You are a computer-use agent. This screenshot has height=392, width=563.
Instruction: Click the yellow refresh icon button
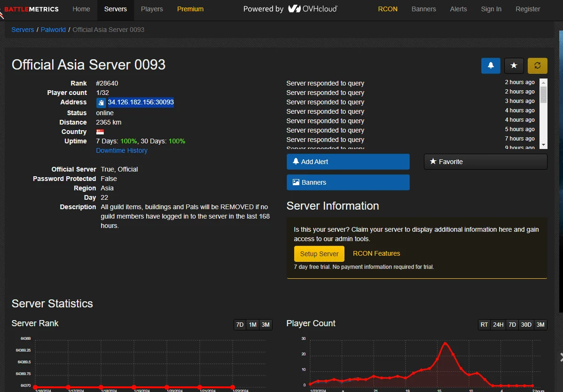coord(537,66)
